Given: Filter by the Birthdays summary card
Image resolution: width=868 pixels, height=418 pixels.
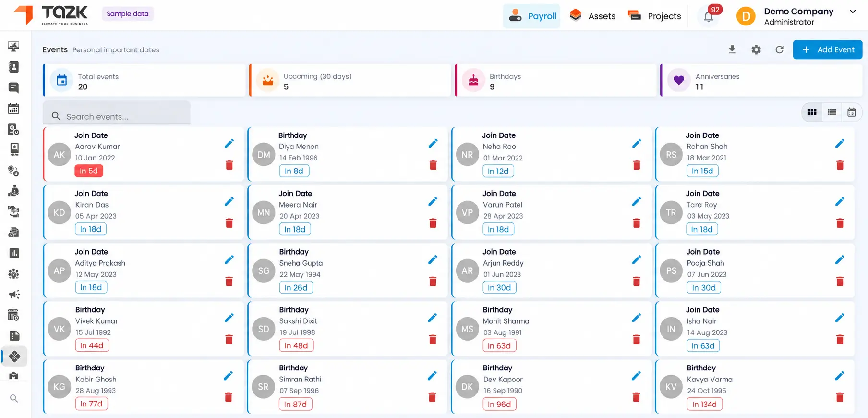Looking at the screenshot, I should tap(555, 80).
